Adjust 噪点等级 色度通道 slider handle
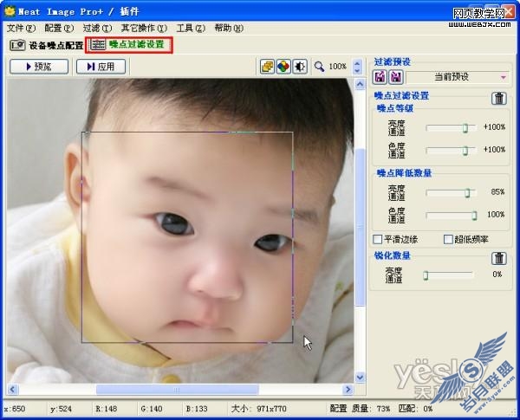The height and width of the screenshot is (420, 520). (465, 151)
